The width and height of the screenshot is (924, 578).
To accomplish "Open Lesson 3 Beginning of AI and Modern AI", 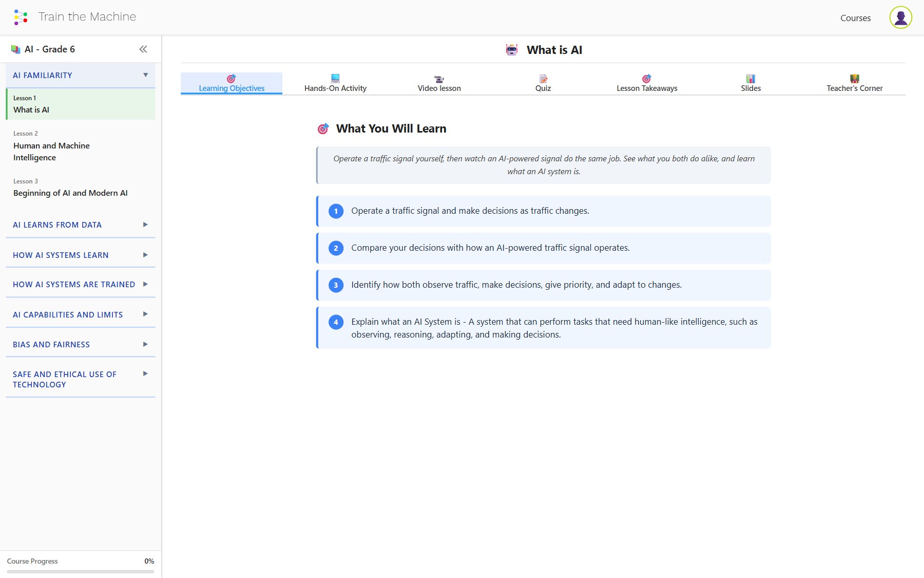I will pyautogui.click(x=81, y=188).
